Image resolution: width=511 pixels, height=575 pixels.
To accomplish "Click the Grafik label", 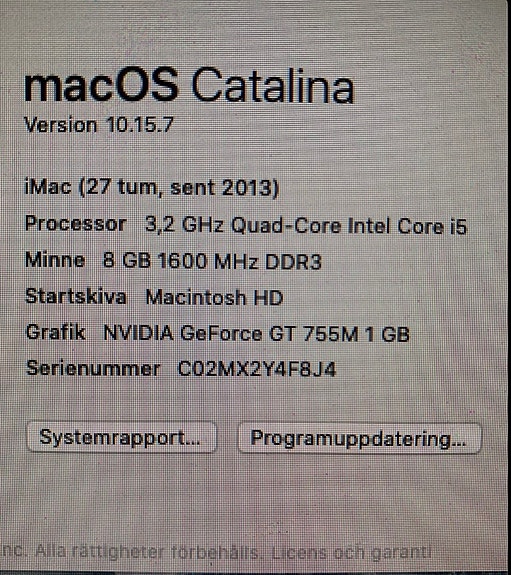I will click(56, 332).
